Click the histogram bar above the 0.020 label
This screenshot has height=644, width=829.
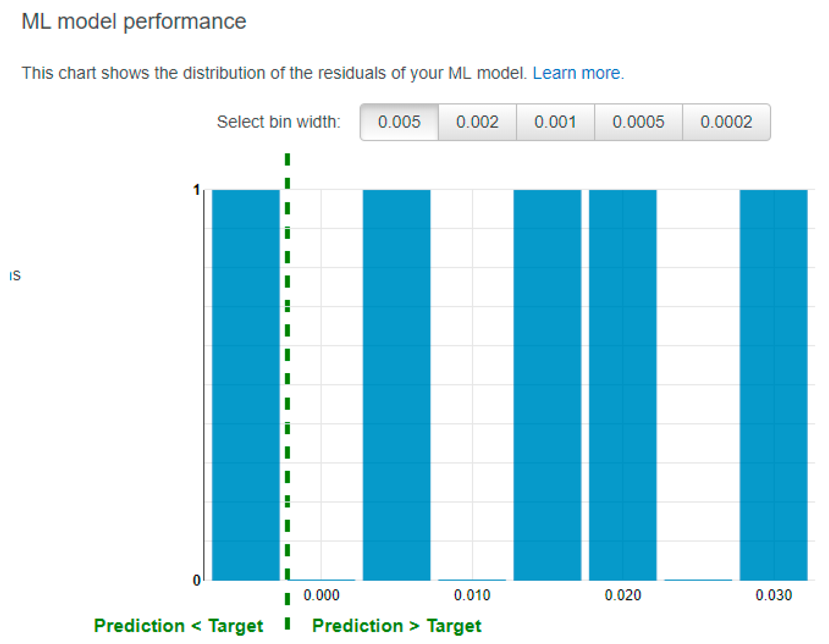click(622, 384)
